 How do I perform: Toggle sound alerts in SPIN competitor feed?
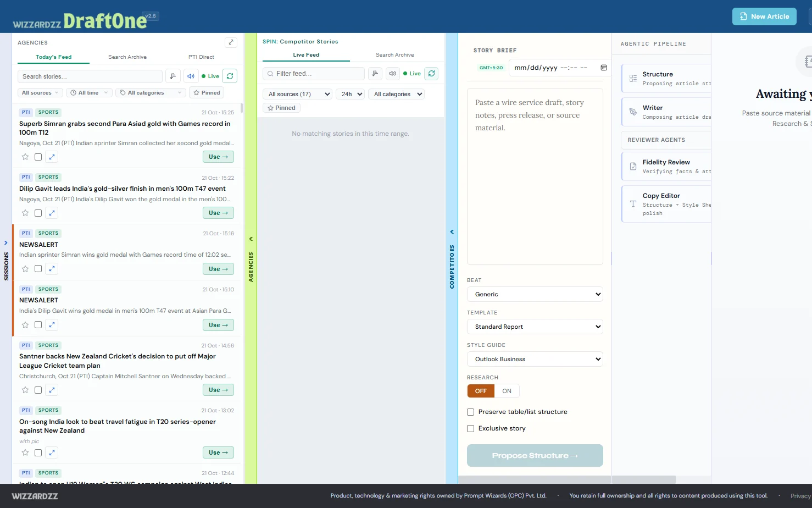click(392, 74)
